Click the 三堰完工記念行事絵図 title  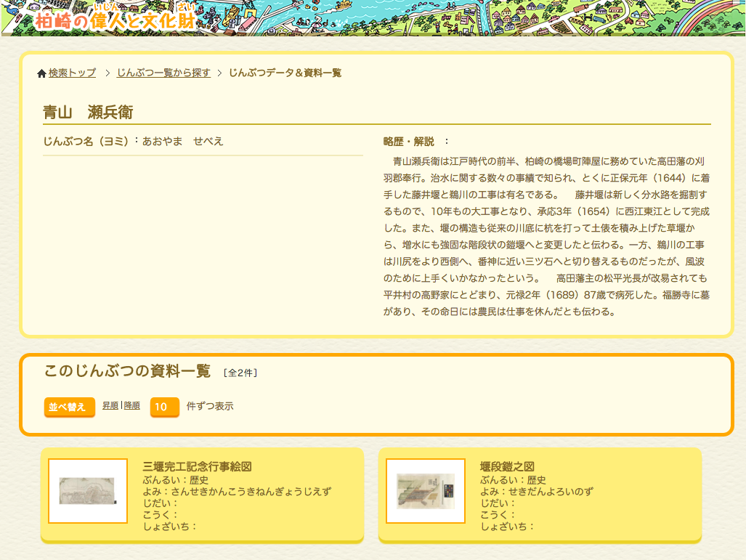(x=197, y=466)
